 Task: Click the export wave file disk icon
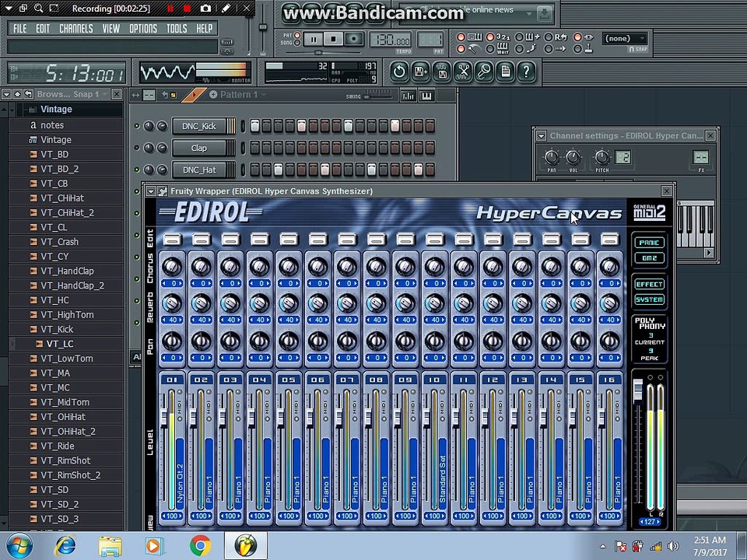pos(442,72)
